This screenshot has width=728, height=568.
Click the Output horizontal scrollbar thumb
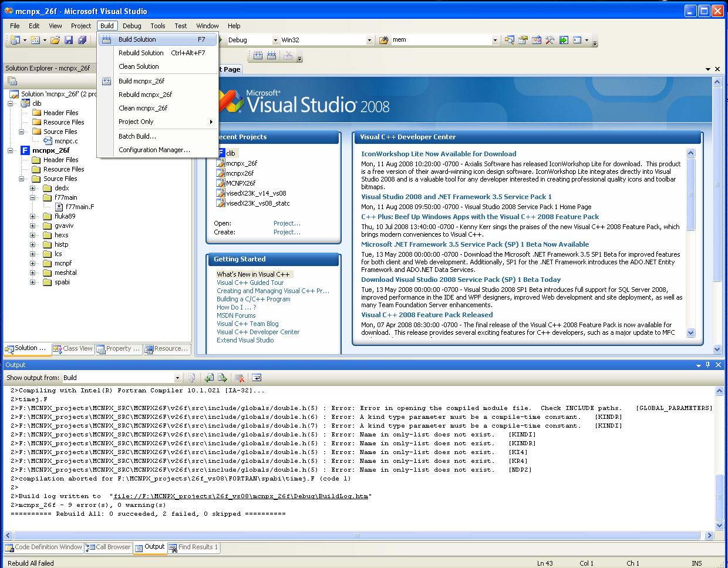[x=356, y=536]
